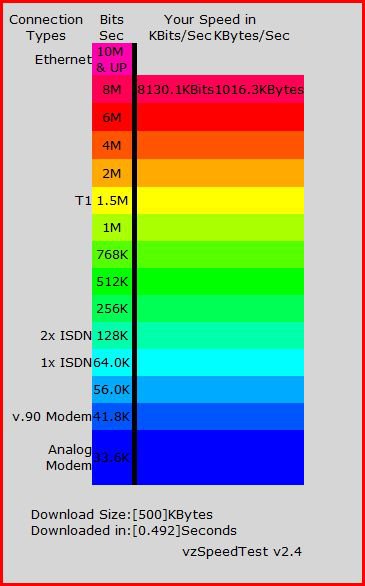Click the Your Speed in header text

[x=210, y=19]
